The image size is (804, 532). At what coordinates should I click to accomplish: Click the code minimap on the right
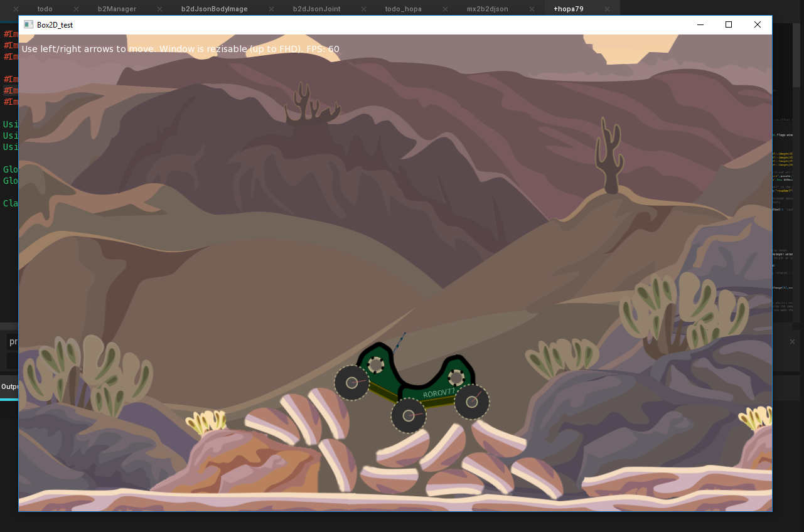coord(788,188)
